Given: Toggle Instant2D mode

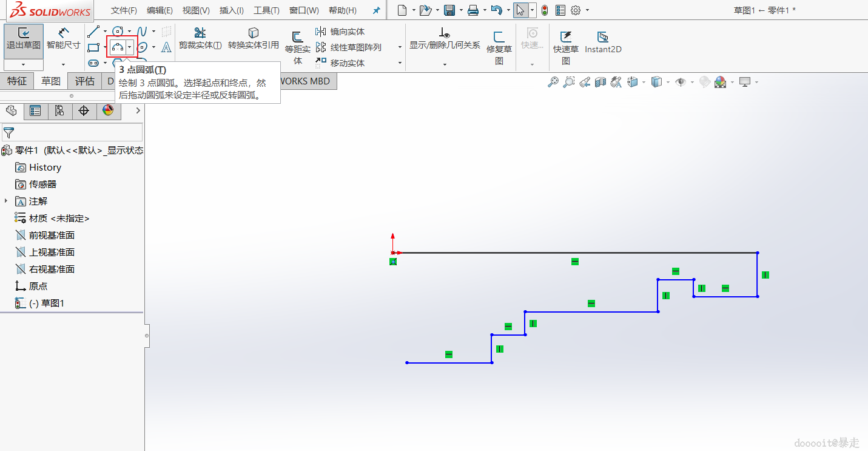Looking at the screenshot, I should pos(603,42).
